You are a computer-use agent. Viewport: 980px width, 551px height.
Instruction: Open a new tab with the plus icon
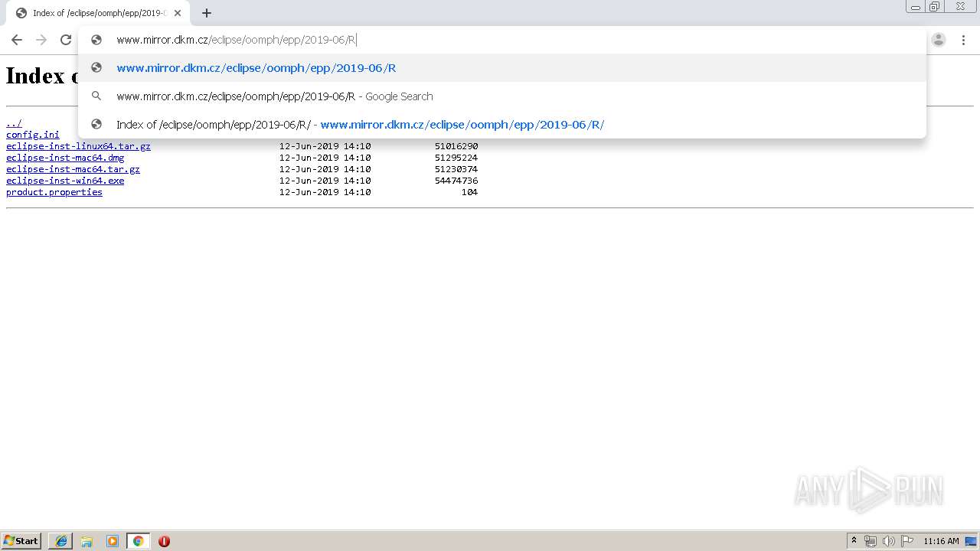point(207,13)
